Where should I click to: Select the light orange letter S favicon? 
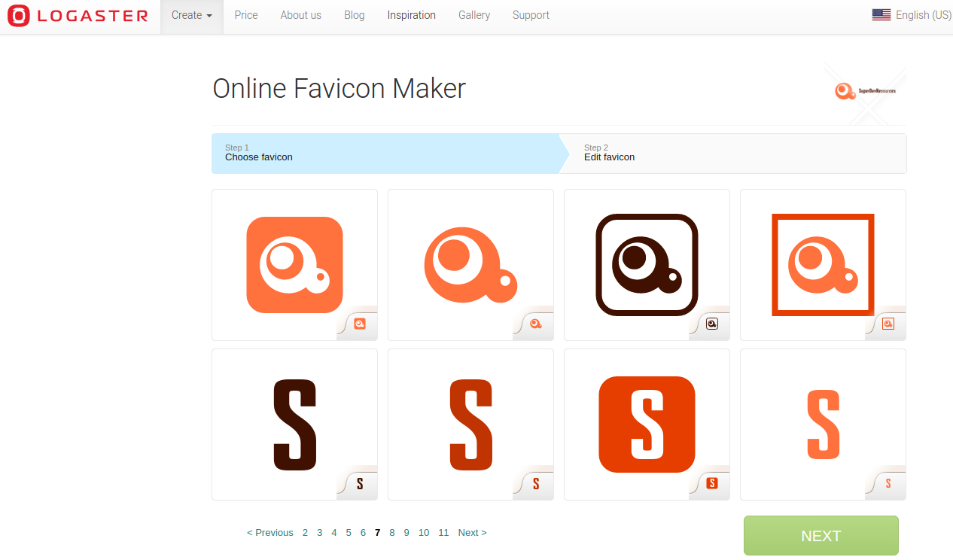(x=823, y=424)
